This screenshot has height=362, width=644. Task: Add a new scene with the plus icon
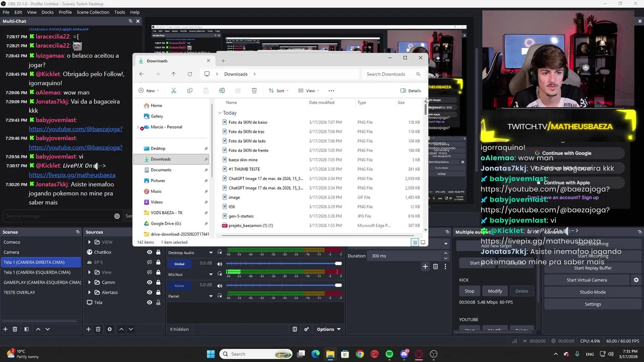[x=6, y=329]
